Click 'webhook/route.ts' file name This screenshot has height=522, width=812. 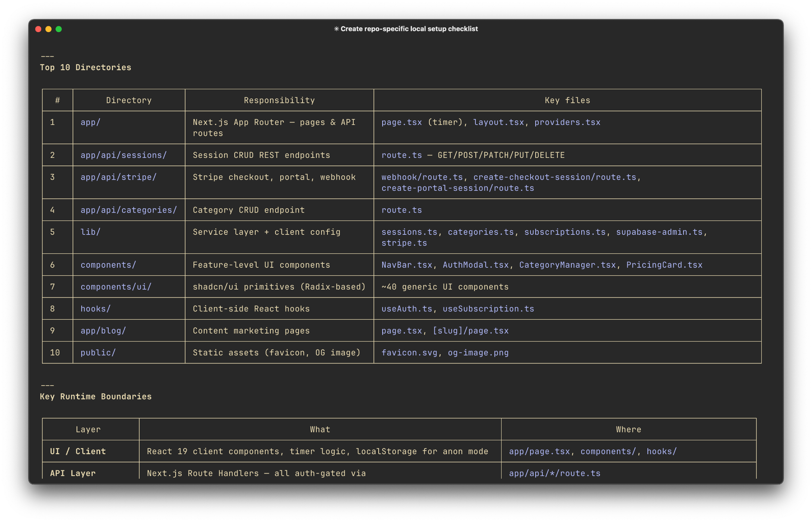tap(422, 177)
